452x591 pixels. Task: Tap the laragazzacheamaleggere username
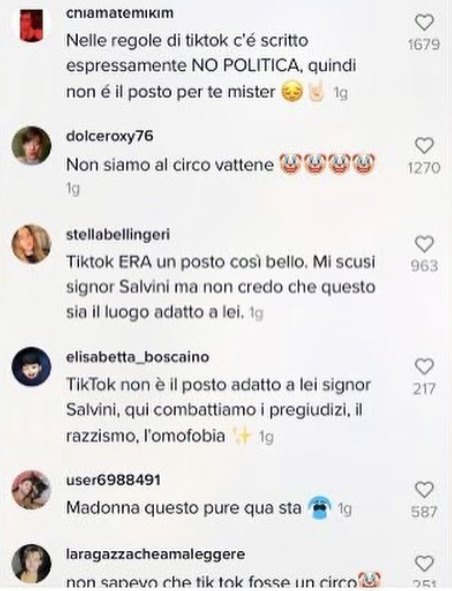[156, 554]
